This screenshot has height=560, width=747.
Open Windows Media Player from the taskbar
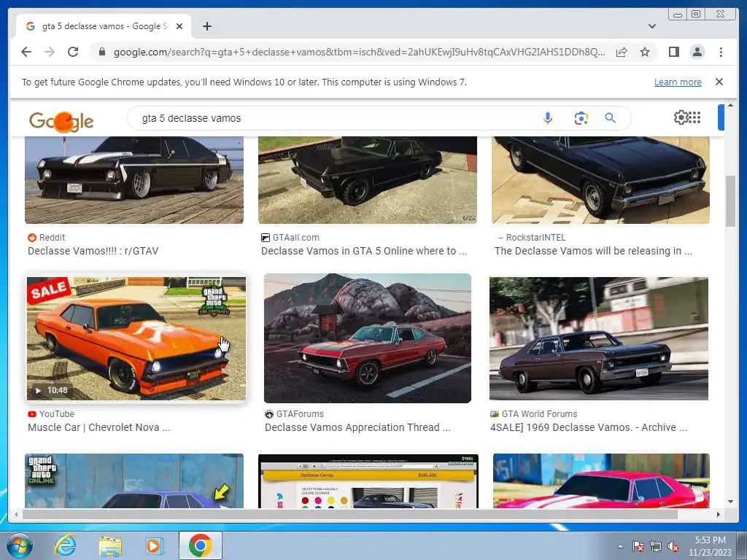pos(154,545)
